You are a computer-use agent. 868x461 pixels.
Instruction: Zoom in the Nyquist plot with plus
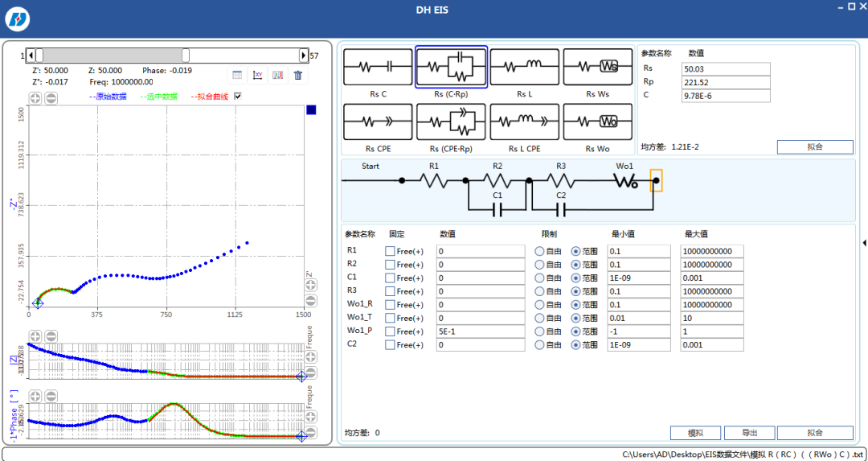point(35,99)
